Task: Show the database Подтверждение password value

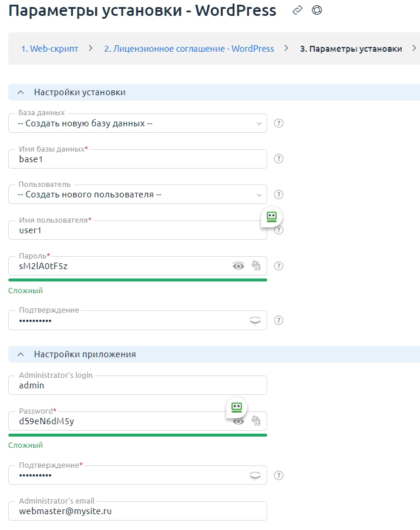Action: (x=255, y=320)
